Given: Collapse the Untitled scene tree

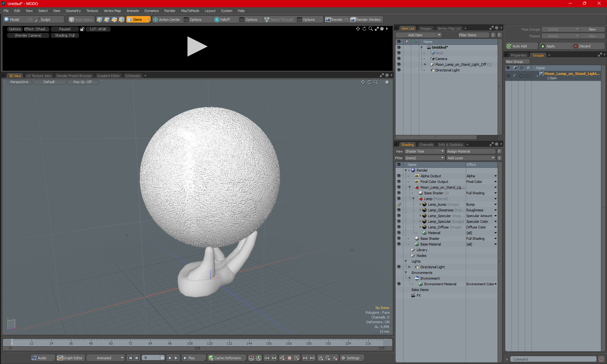Looking at the screenshot, I should (x=421, y=47).
